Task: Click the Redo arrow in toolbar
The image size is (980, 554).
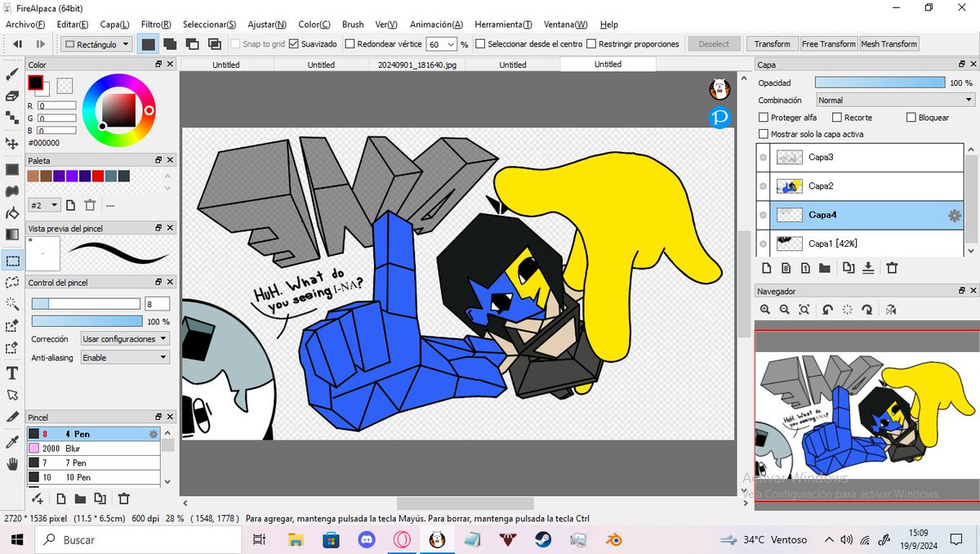Action: pyautogui.click(x=40, y=44)
